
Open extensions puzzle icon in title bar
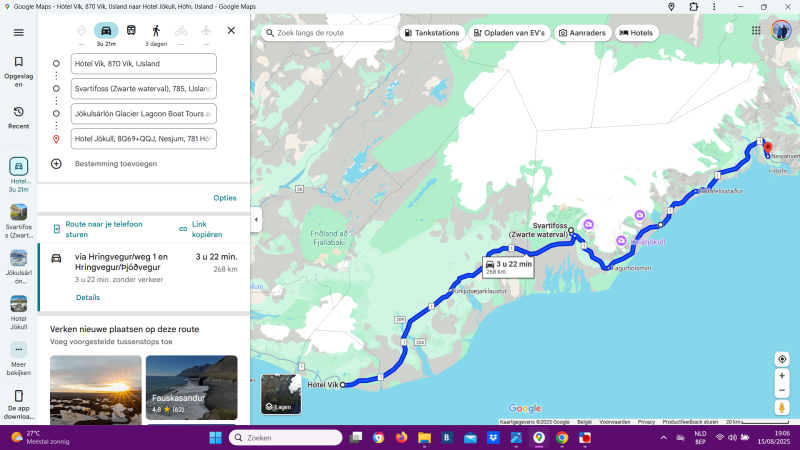693,7
